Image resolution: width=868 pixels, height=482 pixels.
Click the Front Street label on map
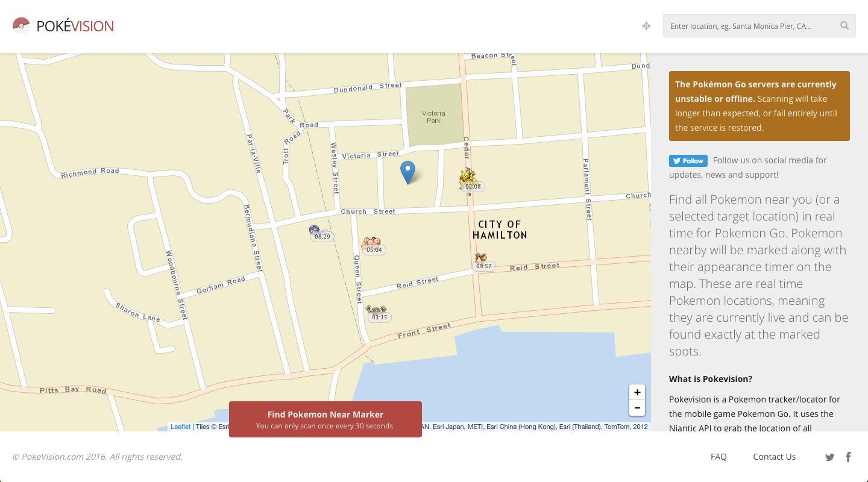coord(424,330)
